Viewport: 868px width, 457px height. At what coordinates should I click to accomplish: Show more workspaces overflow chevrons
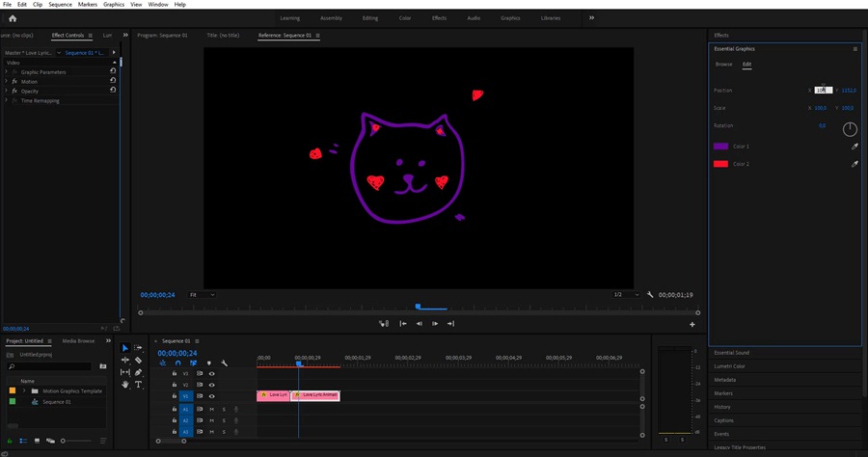point(591,17)
